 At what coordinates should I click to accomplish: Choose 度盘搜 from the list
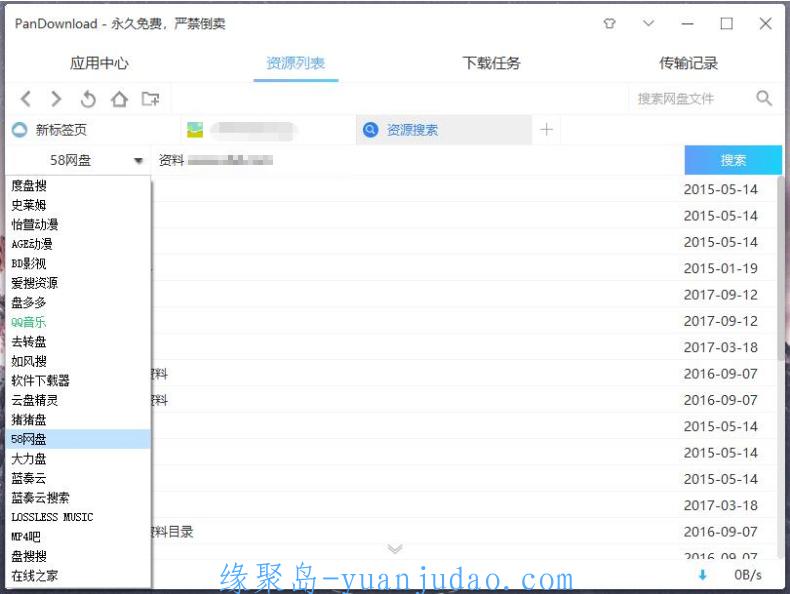click(x=78, y=185)
